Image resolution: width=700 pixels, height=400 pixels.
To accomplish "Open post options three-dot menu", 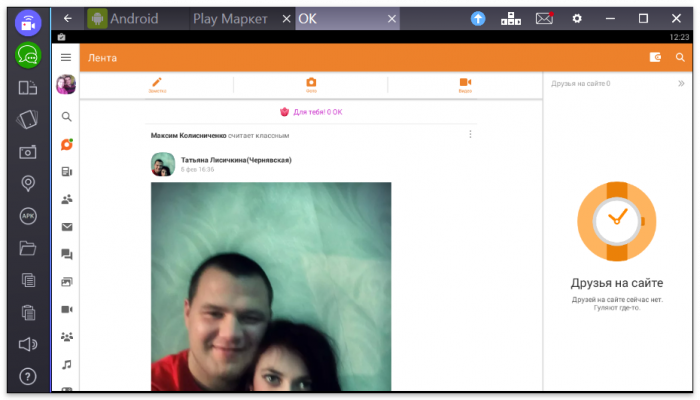I will (470, 134).
